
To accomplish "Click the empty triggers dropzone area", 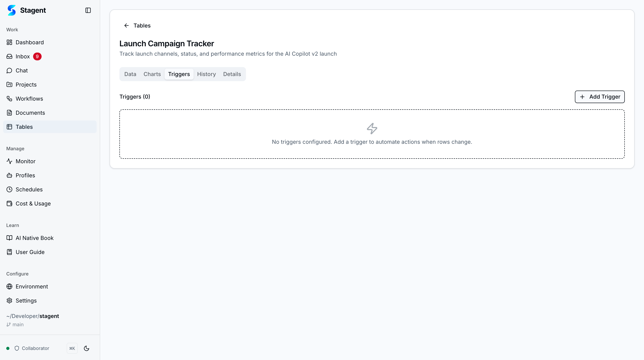I will point(372,134).
